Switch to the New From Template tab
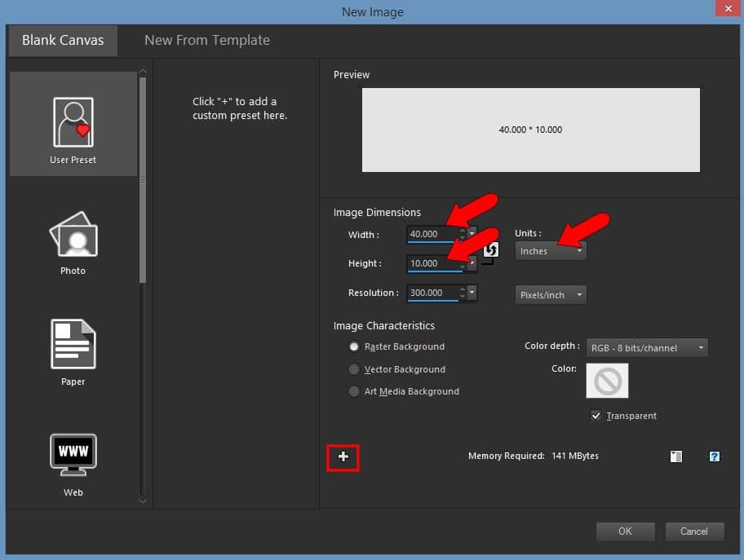 coord(206,39)
